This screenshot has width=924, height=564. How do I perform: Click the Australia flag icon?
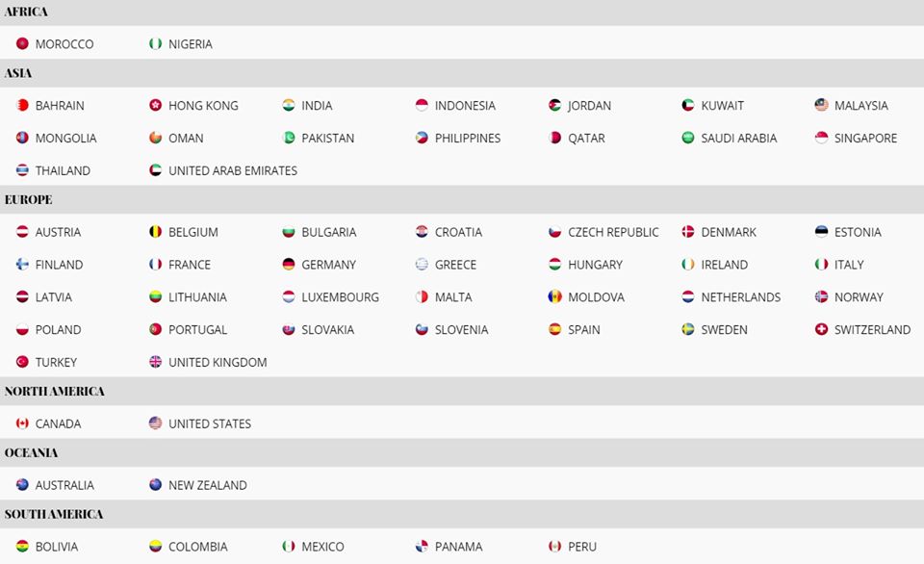click(22, 484)
